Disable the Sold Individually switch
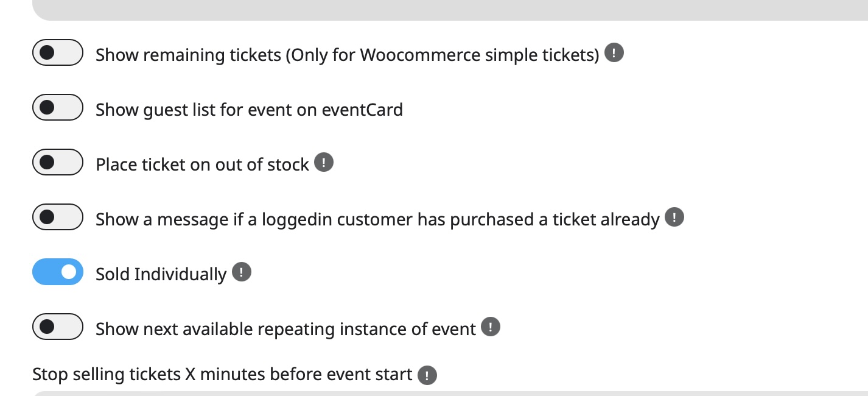 (58, 272)
